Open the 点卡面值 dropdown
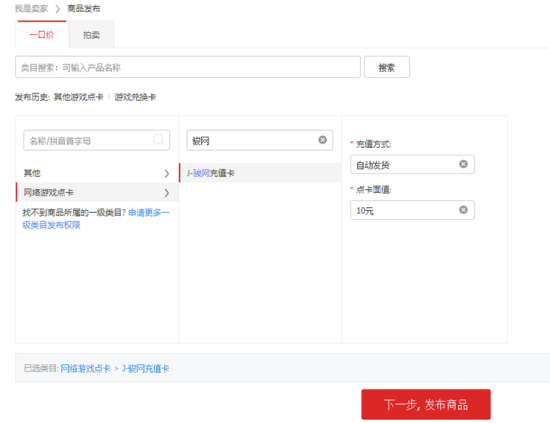Screen dimensions: 550x423 tap(412, 210)
